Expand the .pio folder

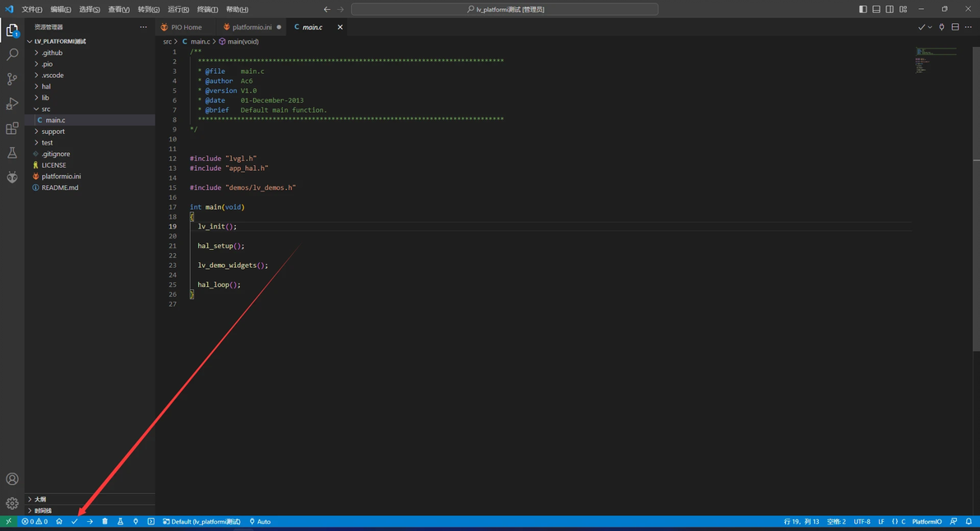point(90,64)
